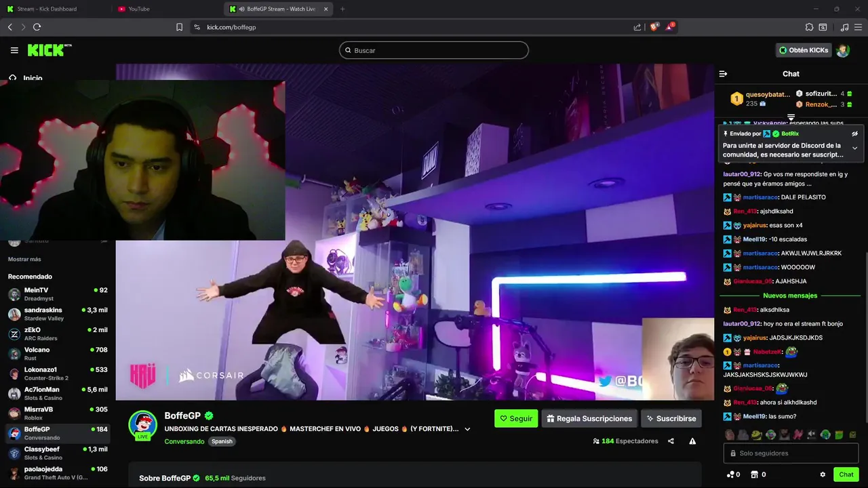This screenshot has width=868, height=488.
Task: Switch to the Stream - Kick Dashboard tab
Action: (x=56, y=9)
